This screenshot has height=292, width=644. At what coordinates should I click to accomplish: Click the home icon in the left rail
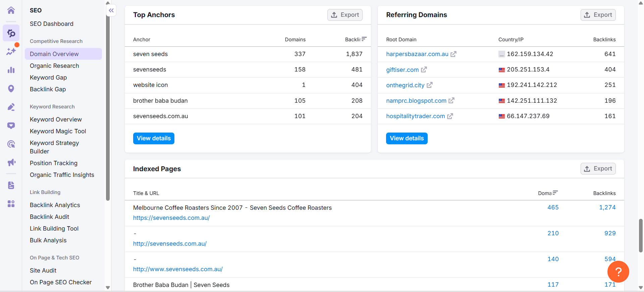tap(11, 10)
